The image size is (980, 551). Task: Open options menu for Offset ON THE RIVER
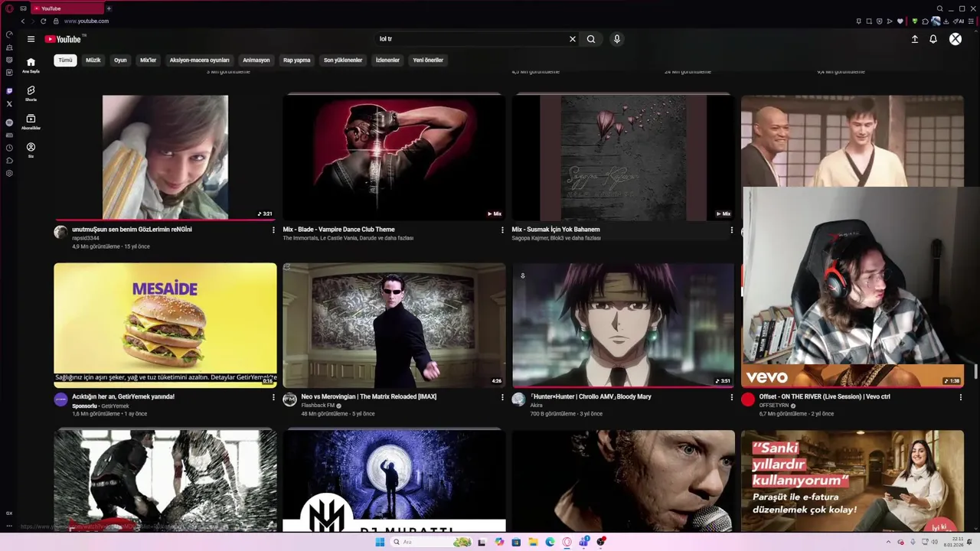point(960,397)
